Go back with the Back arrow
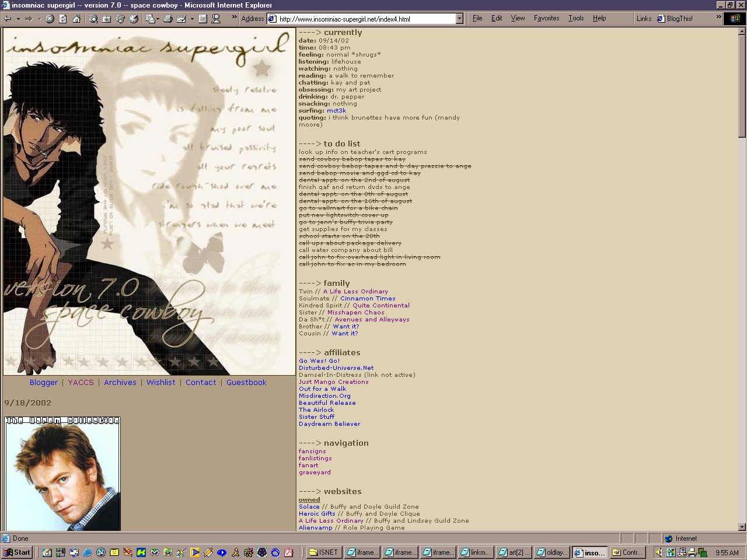 (8, 19)
